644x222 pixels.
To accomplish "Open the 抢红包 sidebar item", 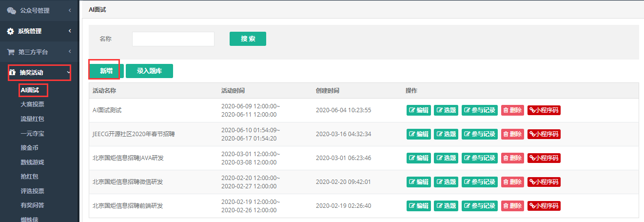I will tap(29, 176).
